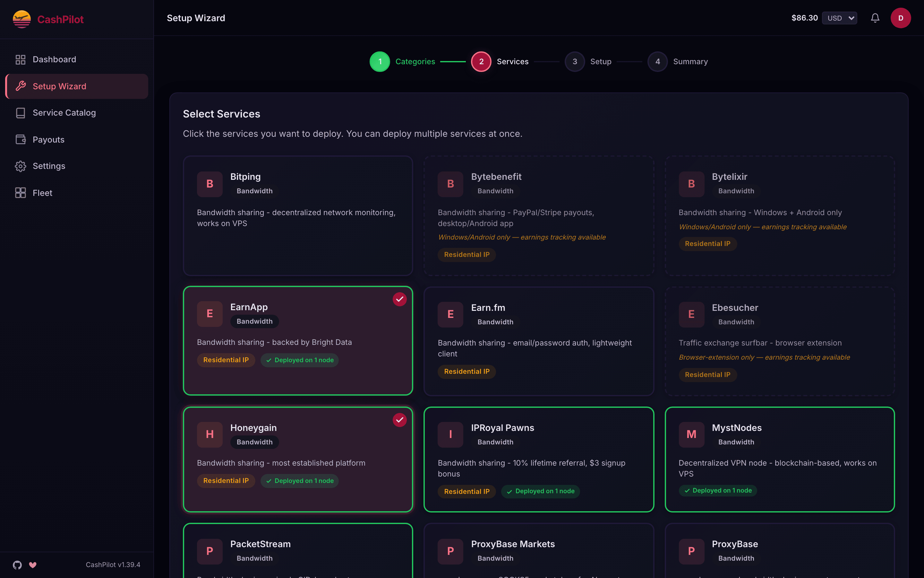The width and height of the screenshot is (924, 578).
Task: Select step 2 Services
Action: (x=500, y=62)
